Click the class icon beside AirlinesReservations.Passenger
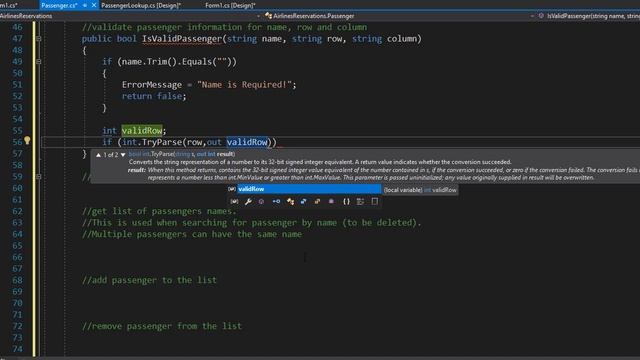The image size is (640, 360). pos(268,16)
